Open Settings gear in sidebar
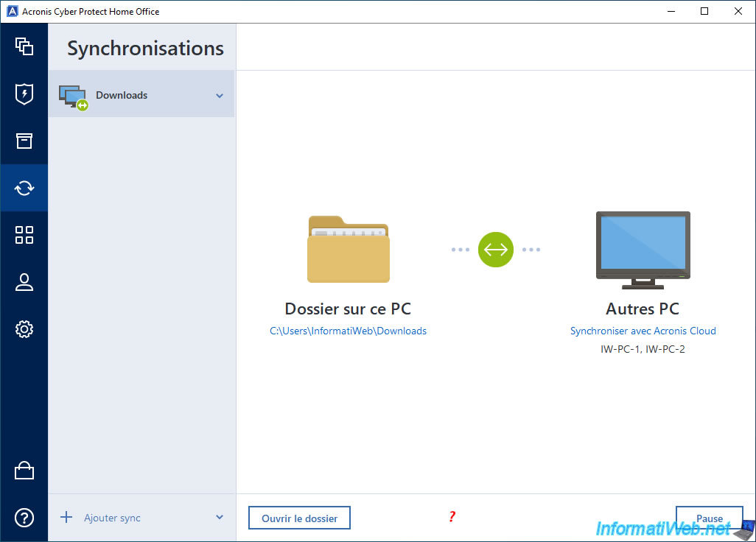The width and height of the screenshot is (756, 542). click(x=24, y=329)
